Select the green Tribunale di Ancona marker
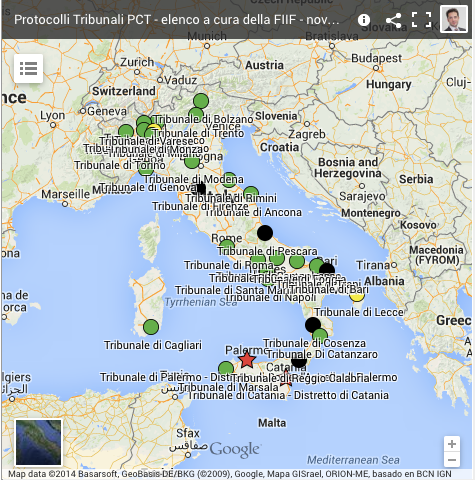Viewport: 475px width, 480px height. pos(251,193)
